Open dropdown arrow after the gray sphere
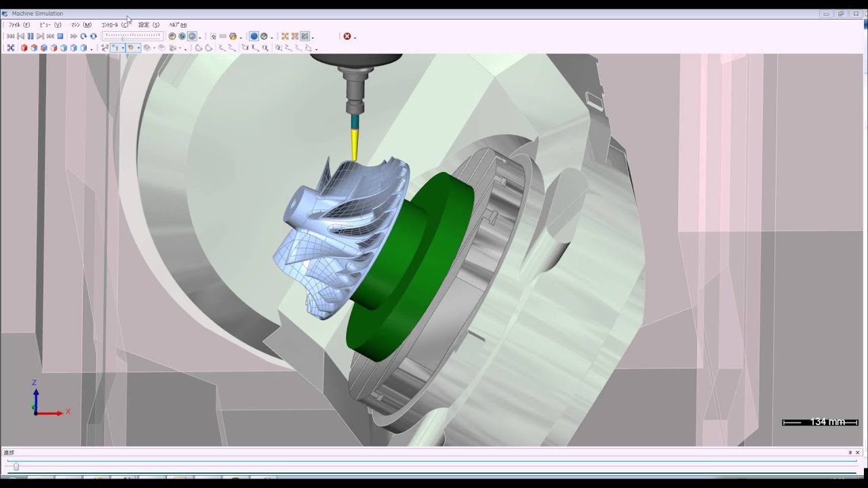The height and width of the screenshot is (488, 868). pos(271,37)
